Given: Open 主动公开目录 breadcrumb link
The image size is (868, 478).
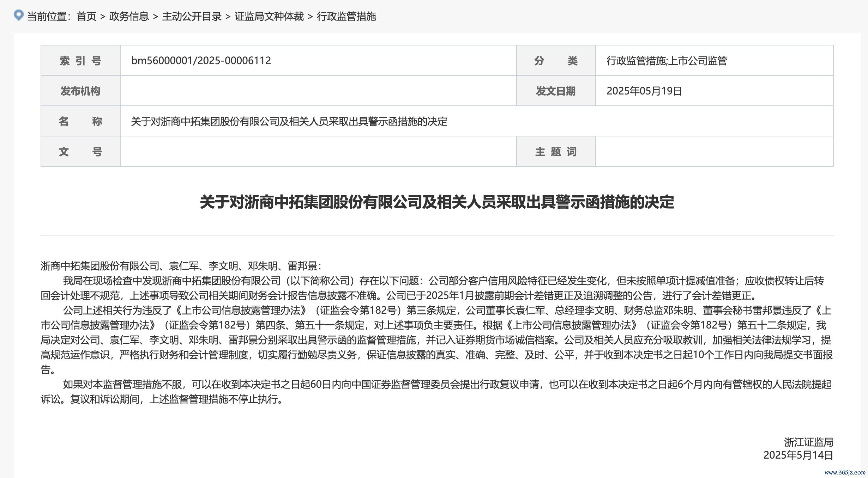Looking at the screenshot, I should (192, 17).
